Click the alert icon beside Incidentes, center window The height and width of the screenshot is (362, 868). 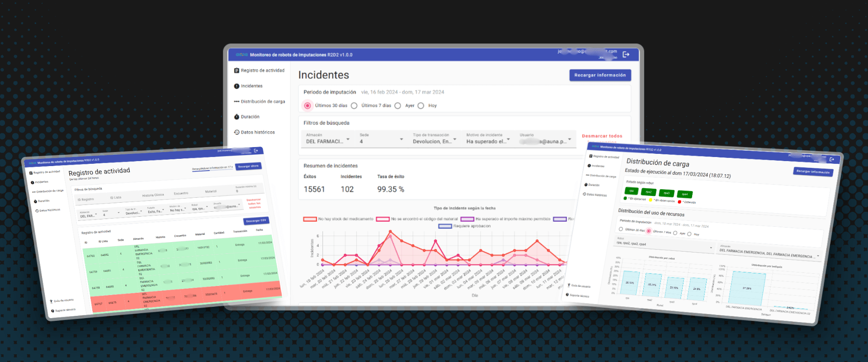(x=236, y=86)
